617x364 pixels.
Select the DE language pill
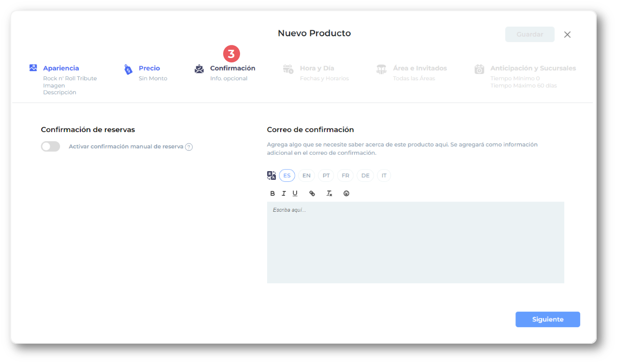(365, 175)
